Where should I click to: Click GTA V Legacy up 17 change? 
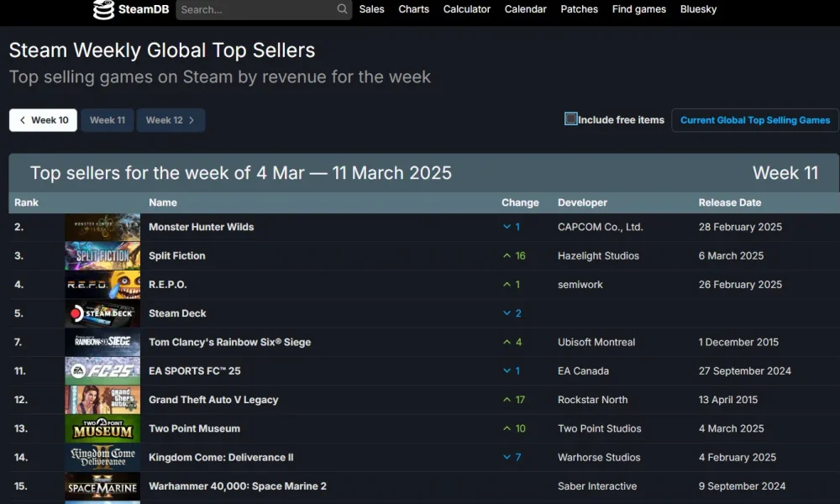pyautogui.click(x=514, y=400)
